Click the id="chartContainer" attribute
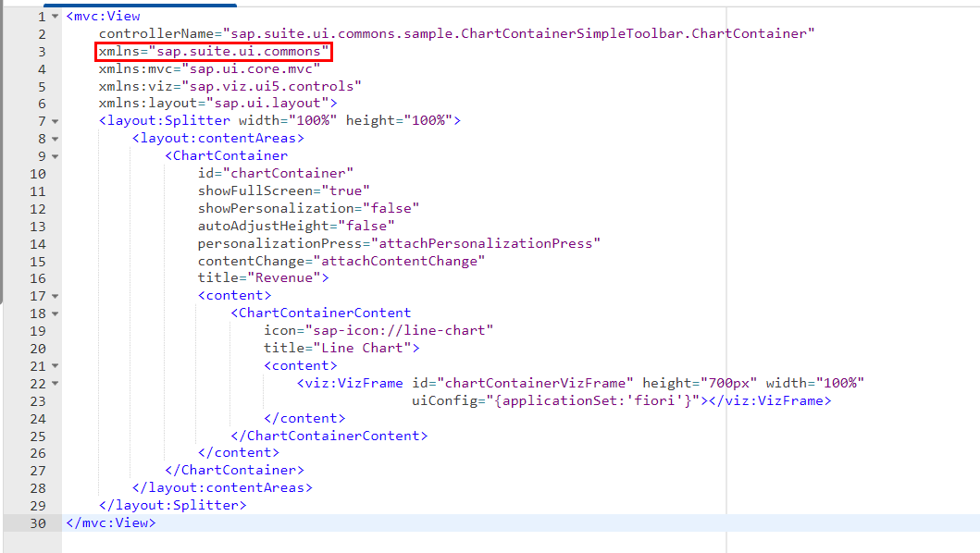The image size is (980, 553). click(x=276, y=173)
